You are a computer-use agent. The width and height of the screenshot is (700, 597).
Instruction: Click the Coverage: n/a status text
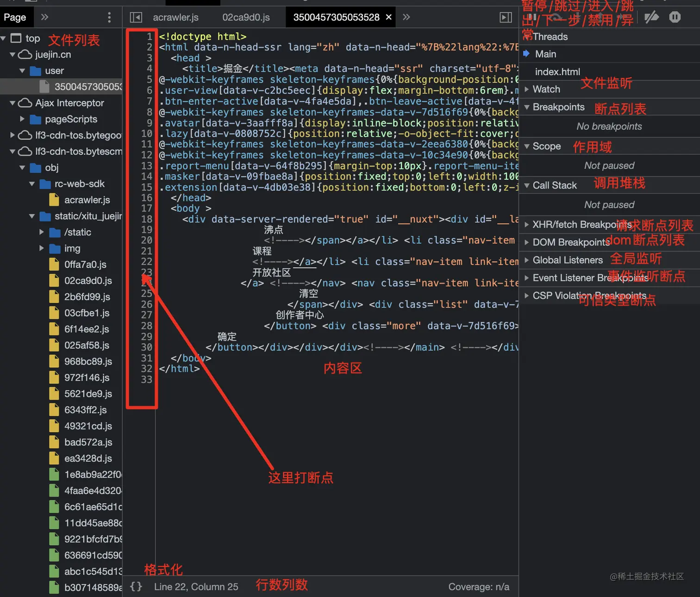[x=479, y=587]
